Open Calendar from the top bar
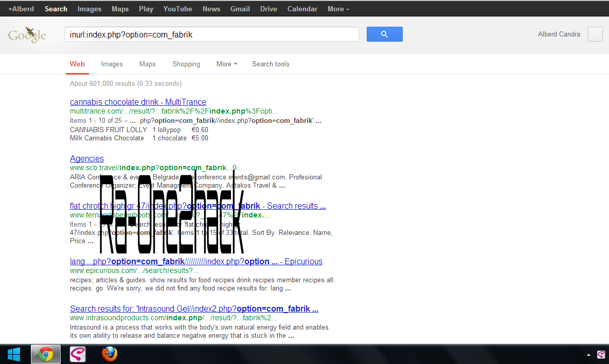The width and height of the screenshot is (609, 364). point(302,9)
